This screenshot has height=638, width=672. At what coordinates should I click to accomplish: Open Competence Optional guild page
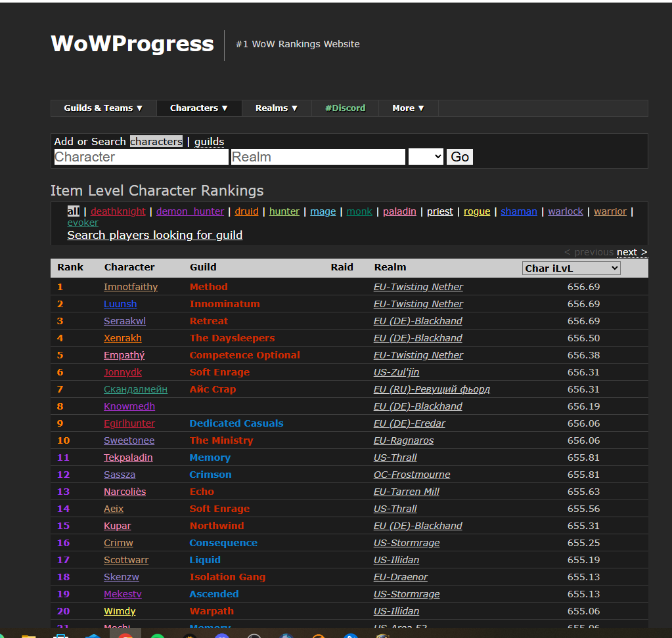[x=245, y=355]
